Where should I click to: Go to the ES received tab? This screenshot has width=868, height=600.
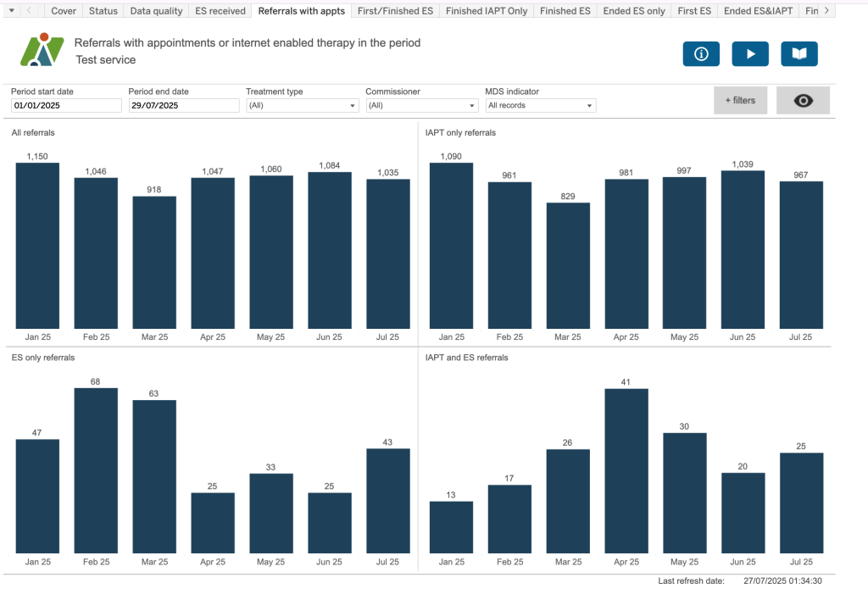coord(220,11)
